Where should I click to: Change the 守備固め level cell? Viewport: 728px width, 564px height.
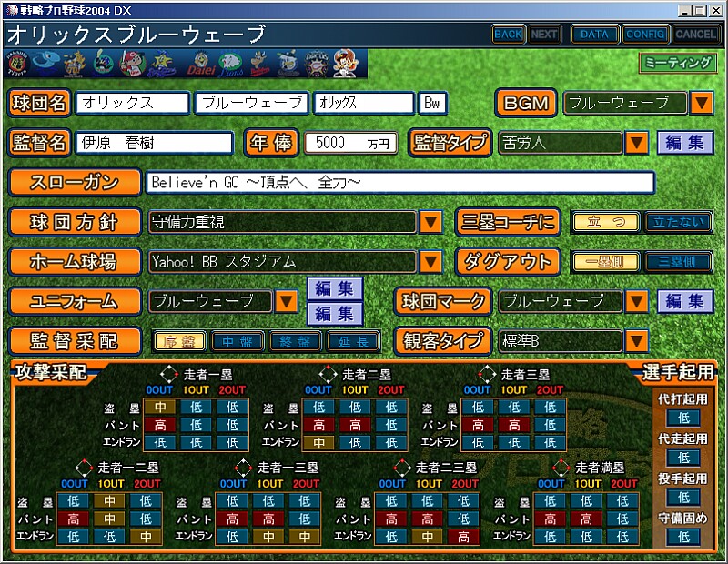pyautogui.click(x=683, y=537)
